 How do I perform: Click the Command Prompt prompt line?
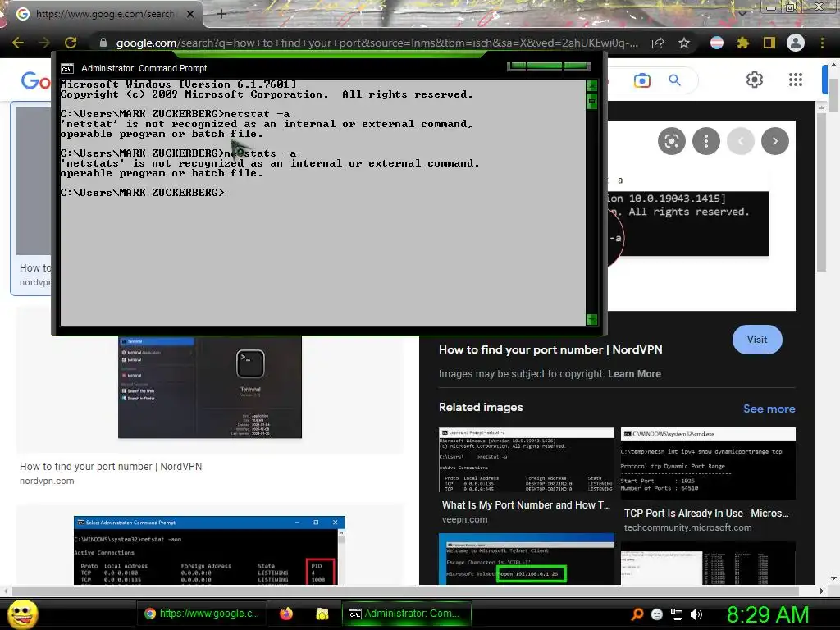click(143, 192)
